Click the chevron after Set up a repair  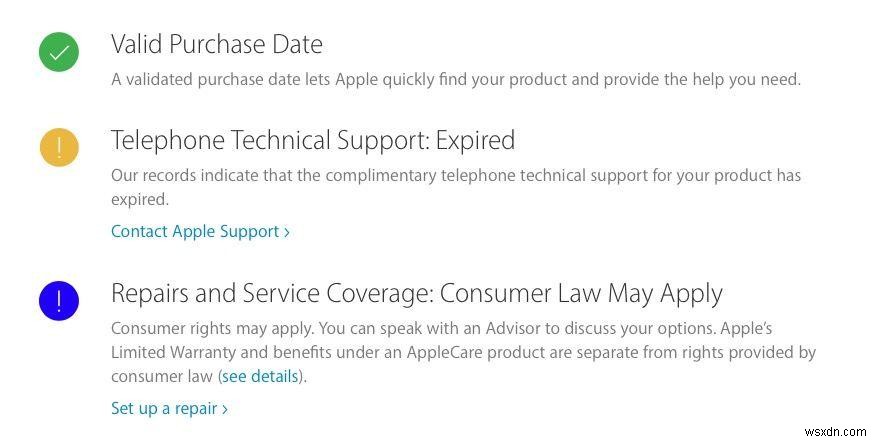(x=225, y=409)
